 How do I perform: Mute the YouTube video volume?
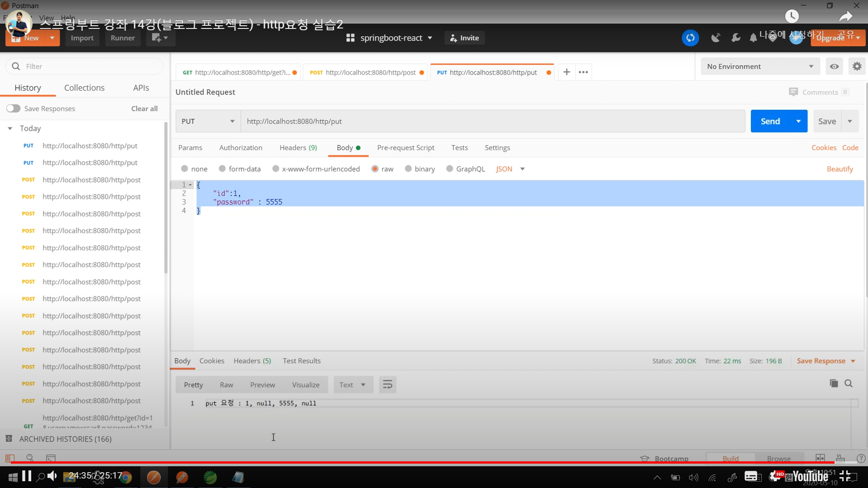click(x=52, y=476)
